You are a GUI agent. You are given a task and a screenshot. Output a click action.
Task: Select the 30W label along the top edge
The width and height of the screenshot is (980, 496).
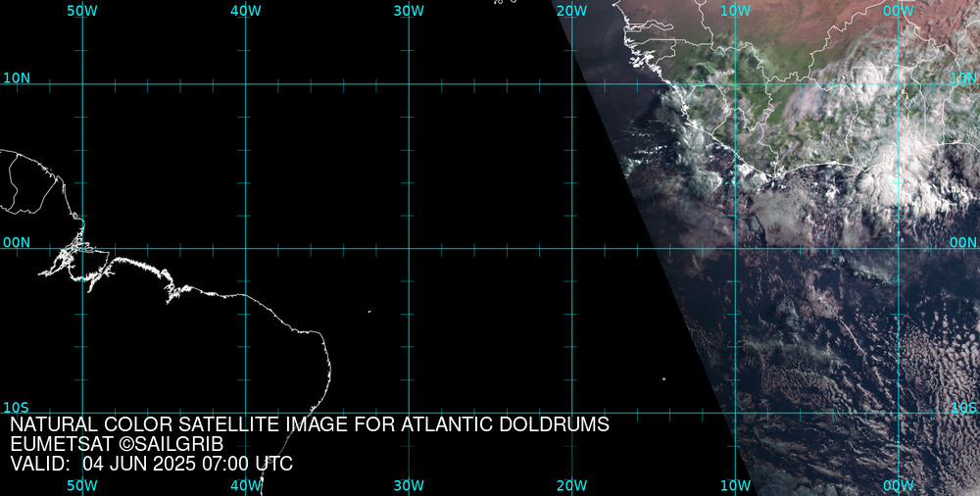pyautogui.click(x=410, y=11)
